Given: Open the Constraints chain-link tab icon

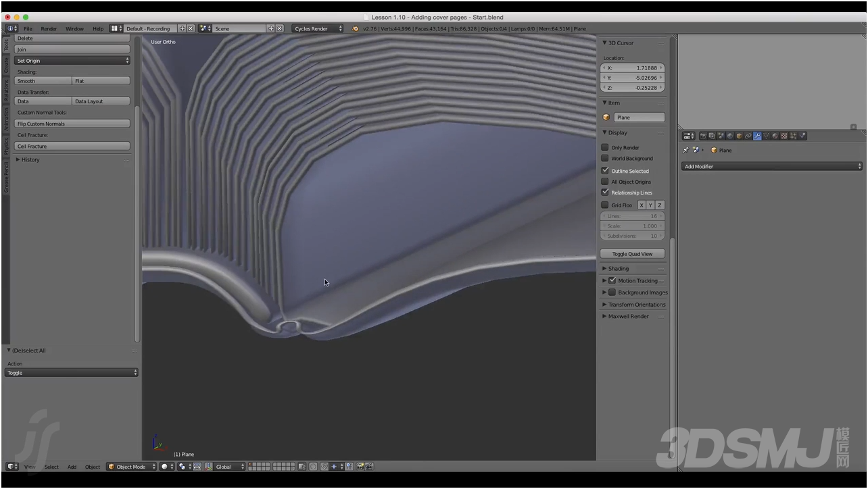Looking at the screenshot, I should pyautogui.click(x=748, y=136).
